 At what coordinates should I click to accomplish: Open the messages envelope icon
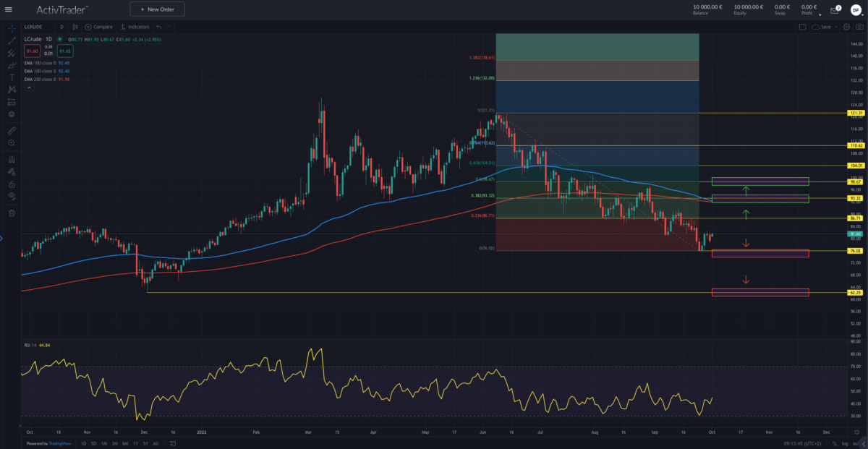click(x=834, y=10)
